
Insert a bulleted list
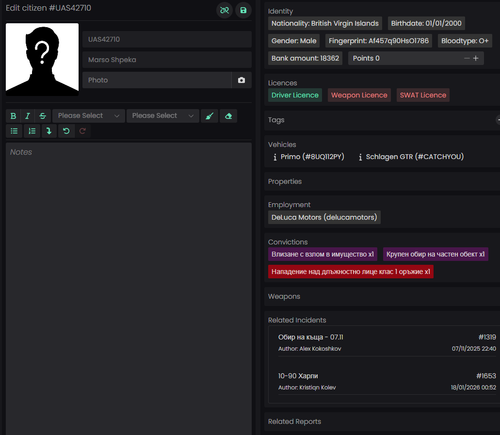click(x=14, y=131)
